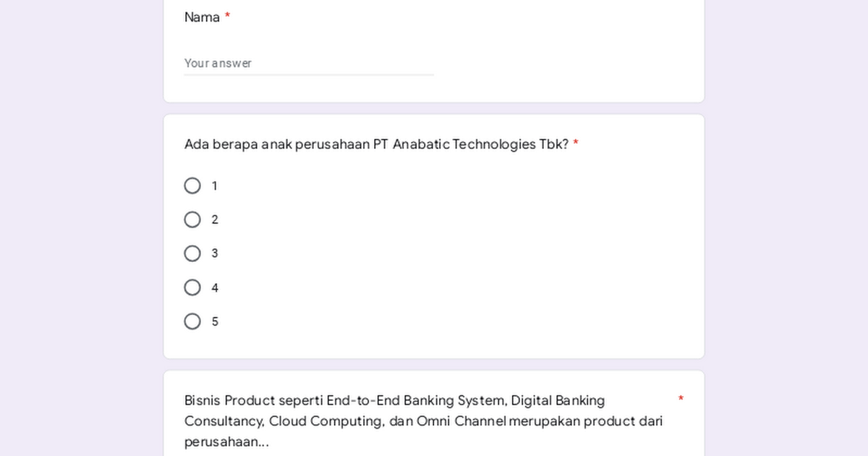Click the Anabatic Technologies question title text
The height and width of the screenshot is (456, 868).
376,144
